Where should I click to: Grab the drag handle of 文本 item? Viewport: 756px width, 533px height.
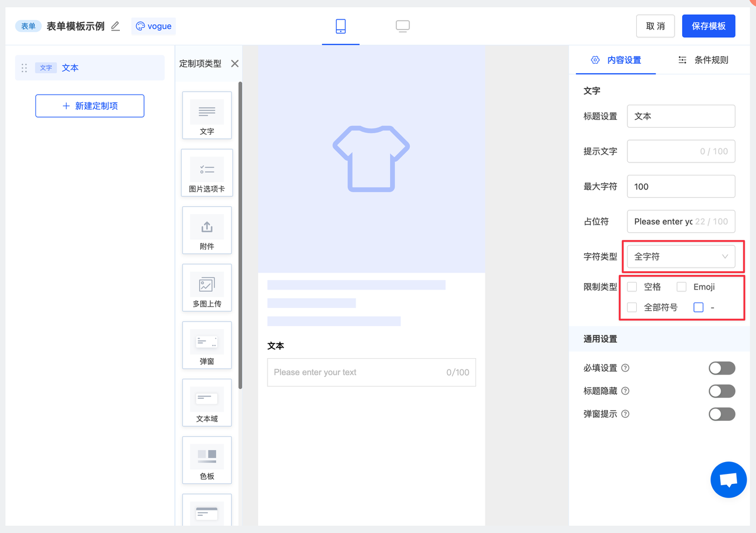pyautogui.click(x=24, y=68)
